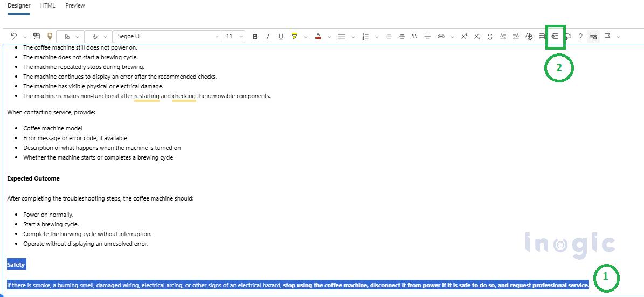Toggle Italic formatting
644x297 pixels.
pyautogui.click(x=268, y=37)
